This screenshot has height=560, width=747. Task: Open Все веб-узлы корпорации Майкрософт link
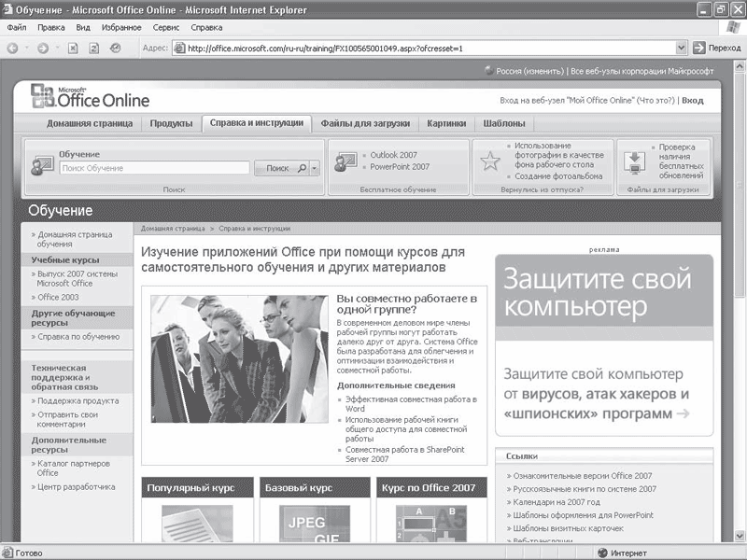pyautogui.click(x=642, y=71)
